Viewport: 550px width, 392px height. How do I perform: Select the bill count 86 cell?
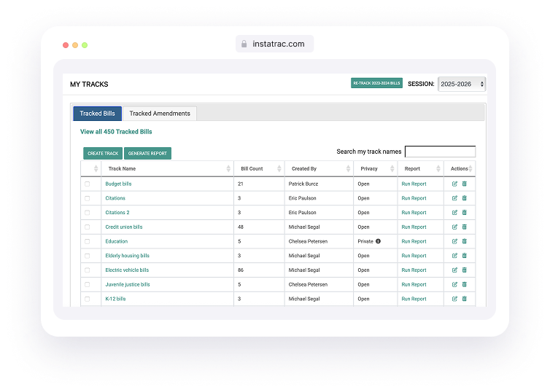tap(259, 270)
